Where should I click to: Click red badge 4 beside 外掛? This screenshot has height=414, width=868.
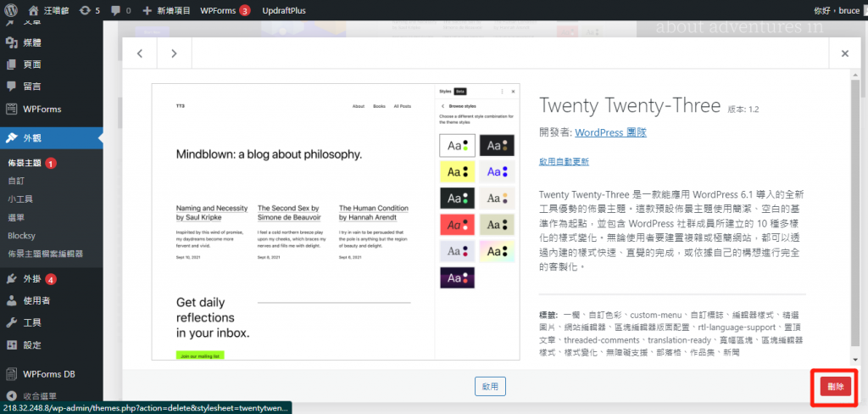[51, 279]
